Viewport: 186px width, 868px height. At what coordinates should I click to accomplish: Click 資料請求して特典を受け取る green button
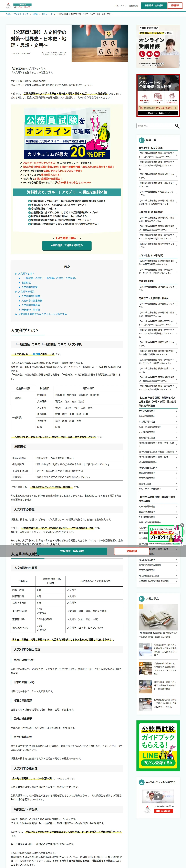tap(66, 245)
